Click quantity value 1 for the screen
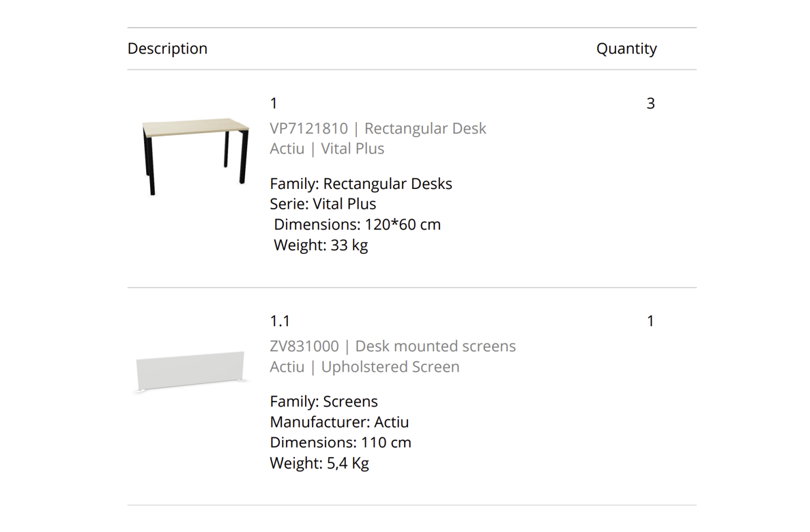This screenshot has height=532, width=810. click(x=650, y=321)
